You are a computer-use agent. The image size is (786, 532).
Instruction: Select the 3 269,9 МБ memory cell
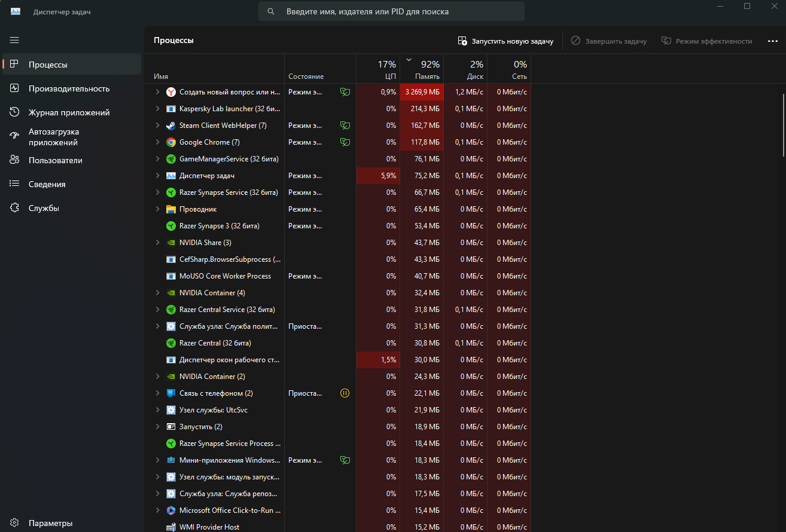pyautogui.click(x=422, y=92)
